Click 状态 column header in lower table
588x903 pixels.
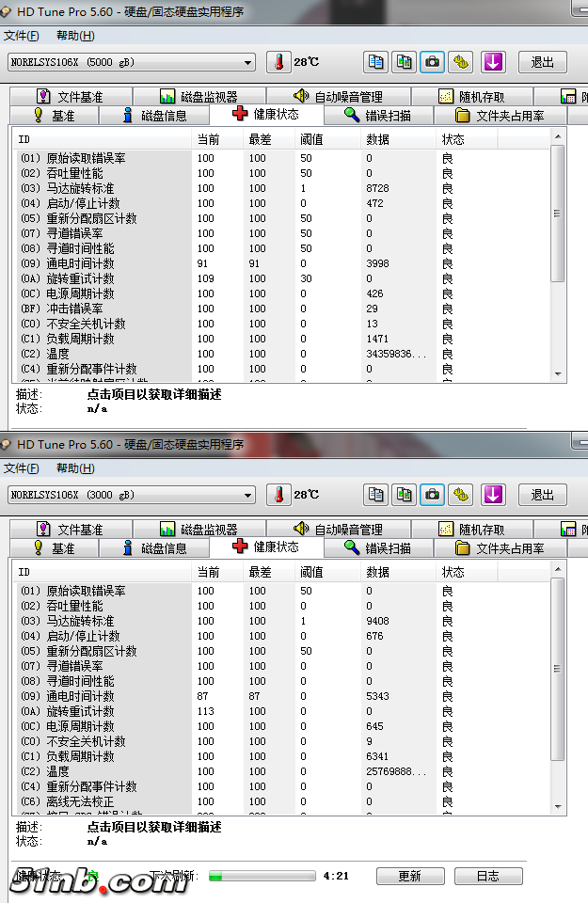click(x=467, y=572)
